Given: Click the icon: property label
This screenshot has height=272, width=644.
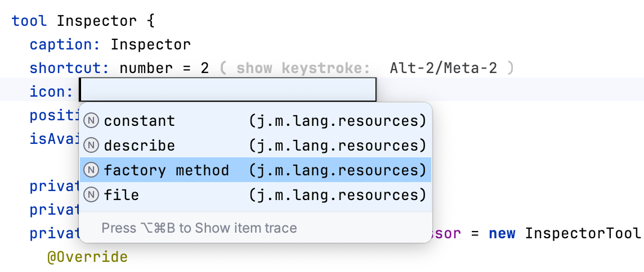Looking at the screenshot, I should pyautogui.click(x=52, y=91).
